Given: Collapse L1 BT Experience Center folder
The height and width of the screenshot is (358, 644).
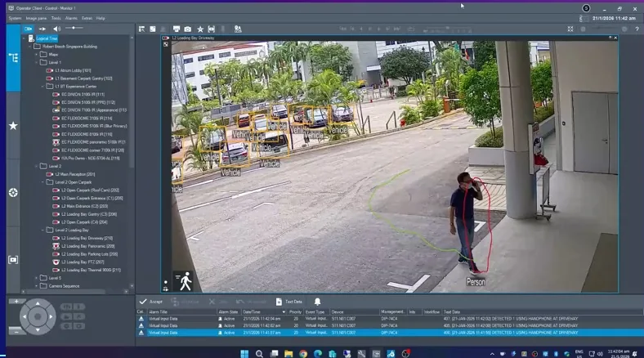Looking at the screenshot, I should [x=42, y=86].
